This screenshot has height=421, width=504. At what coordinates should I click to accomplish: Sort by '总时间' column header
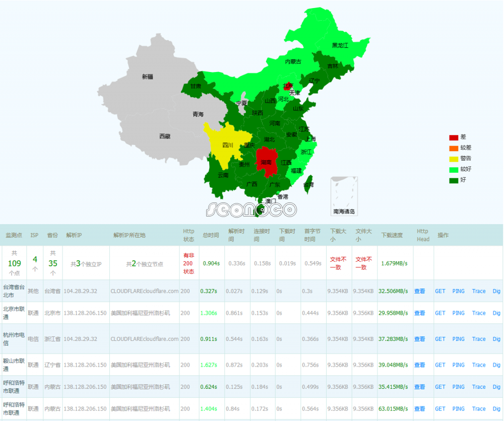tap(211, 235)
